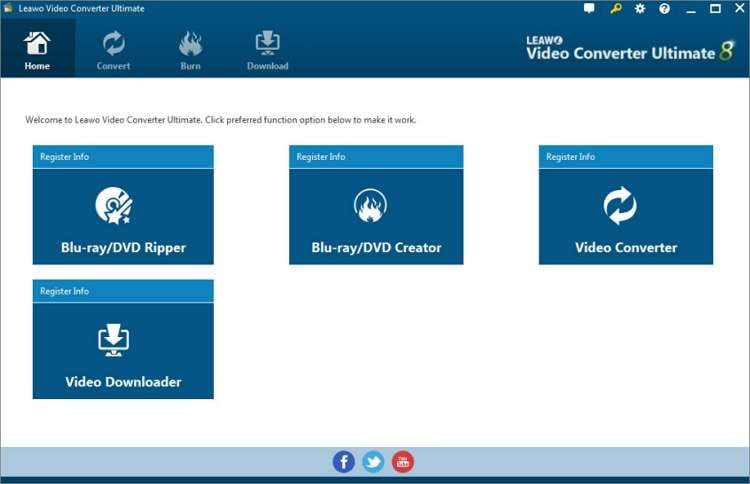
Task: Click the Leawo Video Converter Ultimate 8 logo
Action: click(x=630, y=49)
